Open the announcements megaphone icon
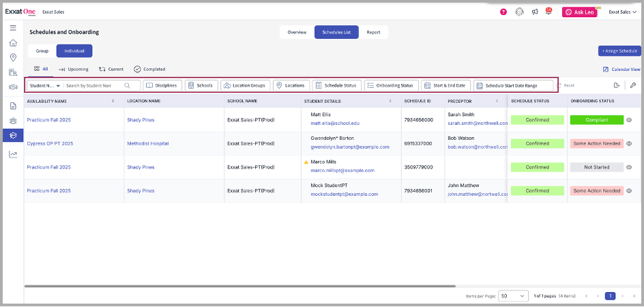This screenshot has width=644, height=307. click(x=534, y=12)
